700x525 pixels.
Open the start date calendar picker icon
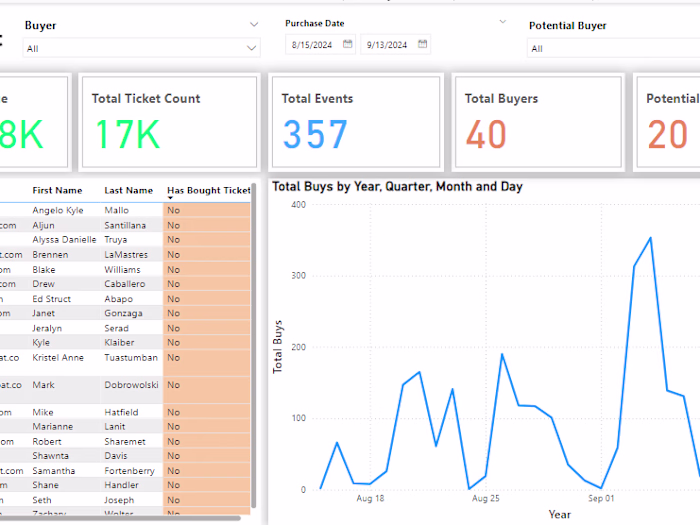coord(347,44)
